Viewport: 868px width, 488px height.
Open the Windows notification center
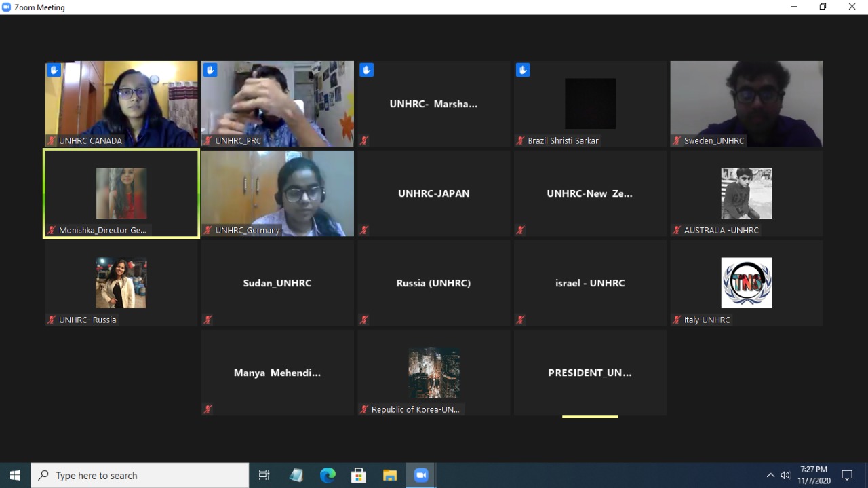[847, 475]
